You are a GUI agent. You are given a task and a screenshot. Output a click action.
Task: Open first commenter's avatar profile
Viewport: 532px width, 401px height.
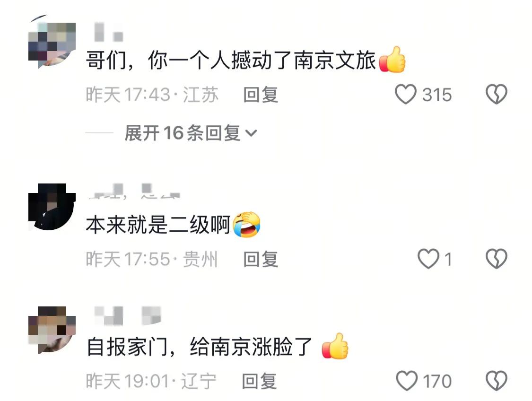52,42
